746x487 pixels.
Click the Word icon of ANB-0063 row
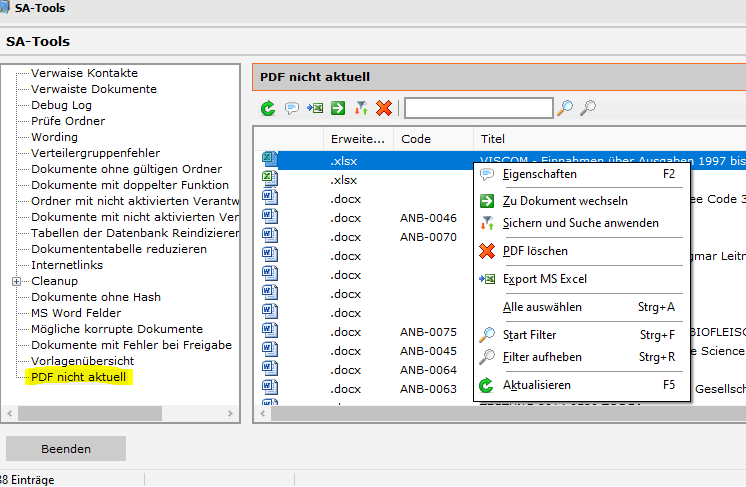pyautogui.click(x=270, y=388)
